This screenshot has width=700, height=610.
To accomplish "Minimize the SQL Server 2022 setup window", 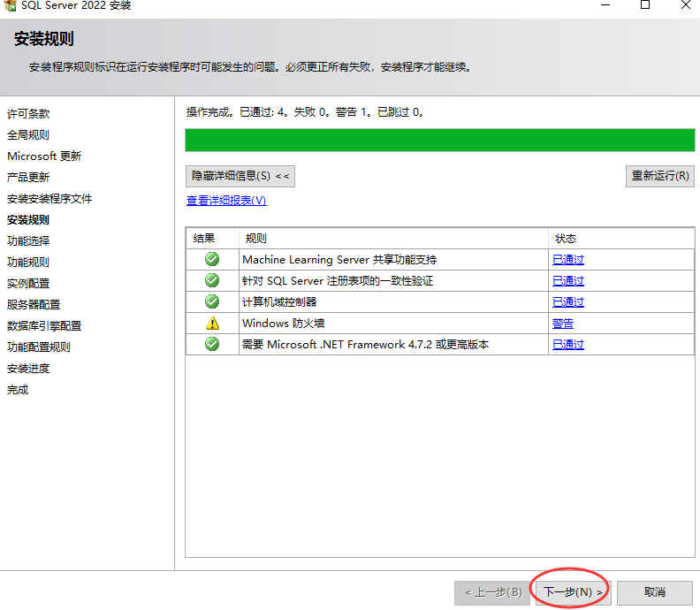I will (x=605, y=5).
